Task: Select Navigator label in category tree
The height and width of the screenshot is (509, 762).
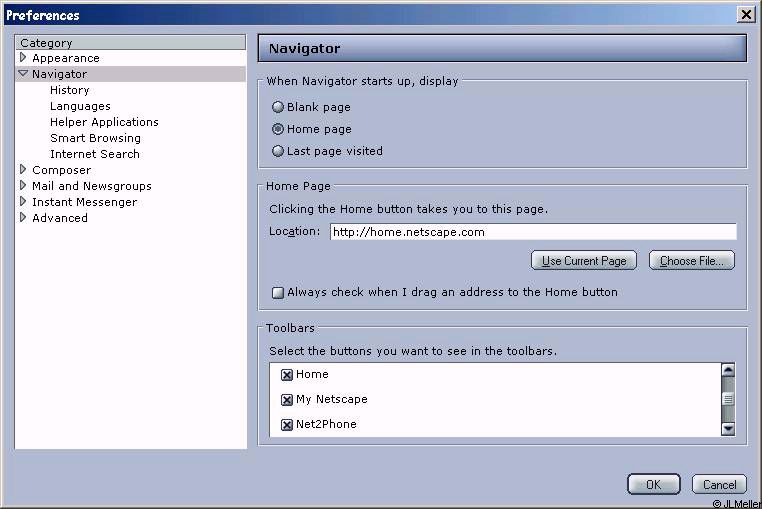Action: click(59, 74)
